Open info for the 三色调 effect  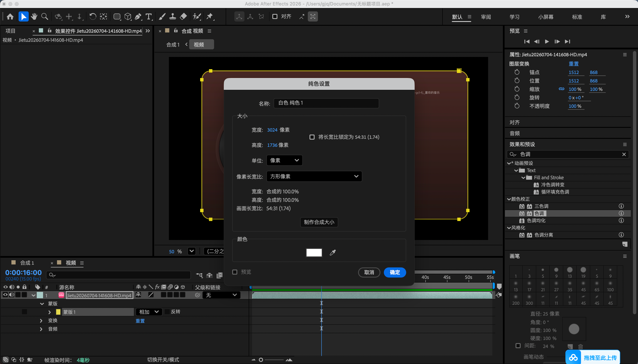point(621,206)
